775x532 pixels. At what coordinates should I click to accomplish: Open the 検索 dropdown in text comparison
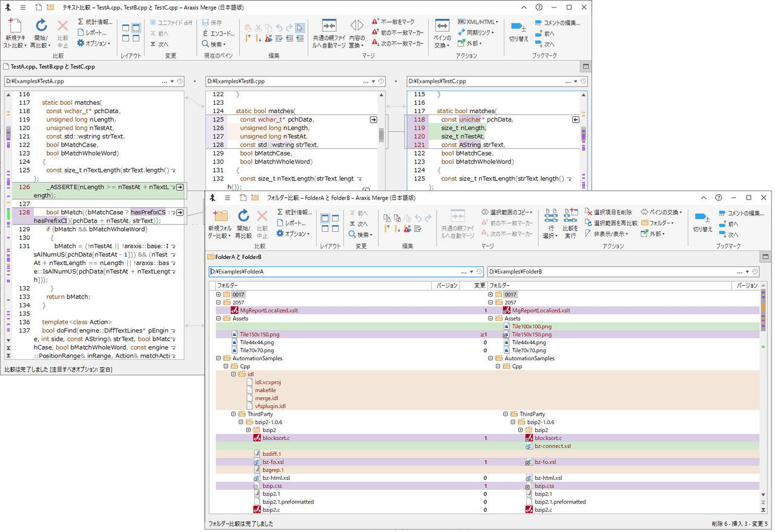click(214, 44)
